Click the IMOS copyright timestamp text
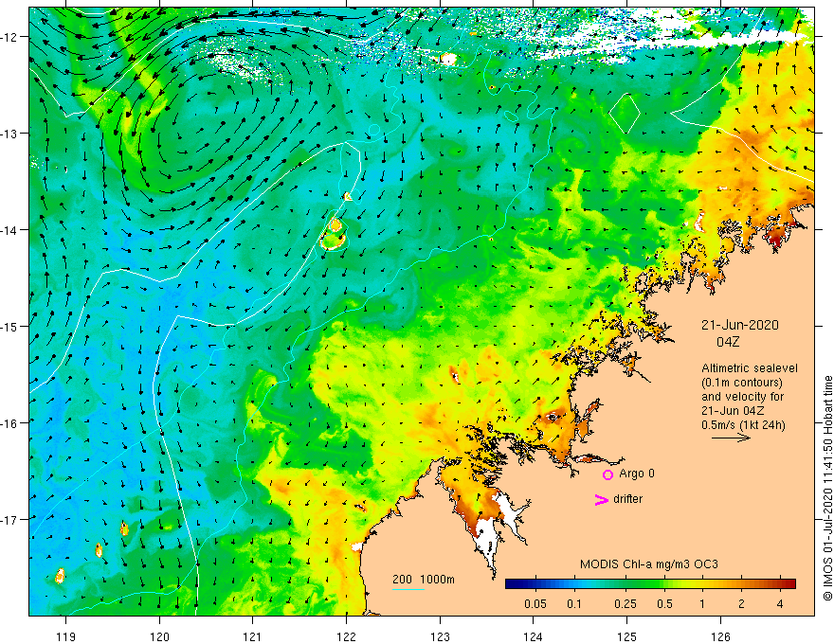834x644 pixels. [x=827, y=489]
